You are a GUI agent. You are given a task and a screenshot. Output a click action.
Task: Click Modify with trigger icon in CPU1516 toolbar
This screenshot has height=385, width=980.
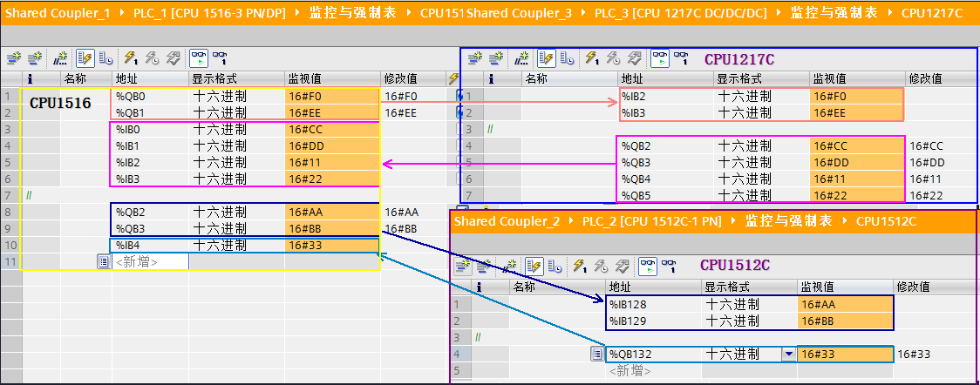click(x=152, y=58)
